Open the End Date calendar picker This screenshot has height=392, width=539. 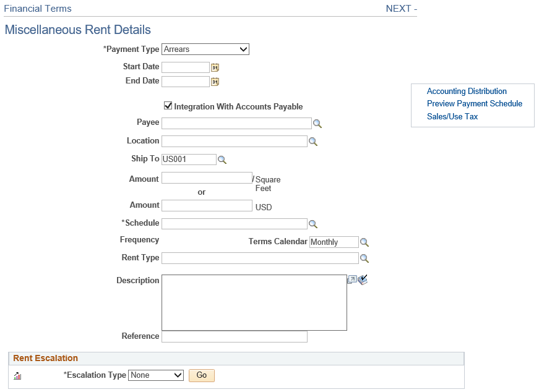pyautogui.click(x=215, y=81)
